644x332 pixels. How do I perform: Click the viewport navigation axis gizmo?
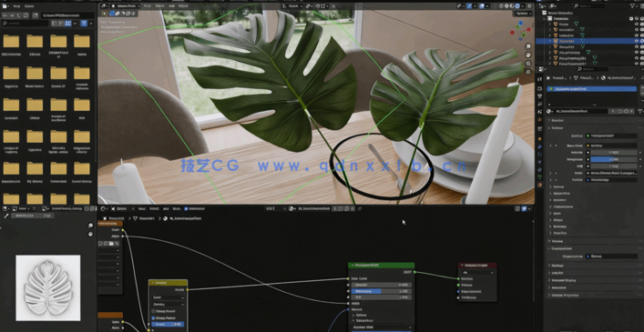[x=520, y=32]
